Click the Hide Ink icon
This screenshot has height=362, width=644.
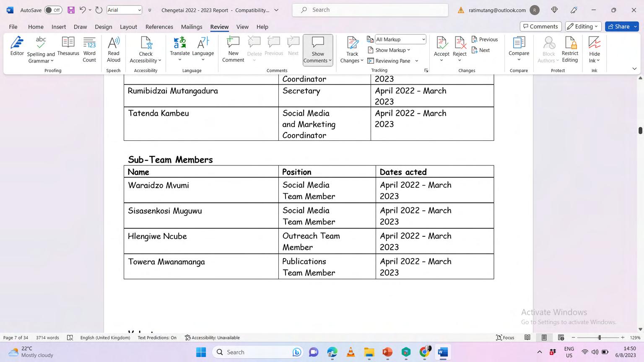(x=595, y=43)
